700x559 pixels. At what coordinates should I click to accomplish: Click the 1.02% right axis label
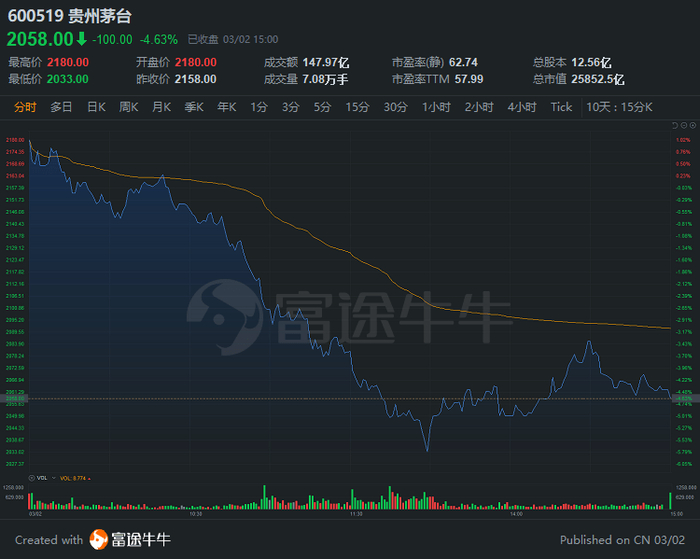coord(683,140)
